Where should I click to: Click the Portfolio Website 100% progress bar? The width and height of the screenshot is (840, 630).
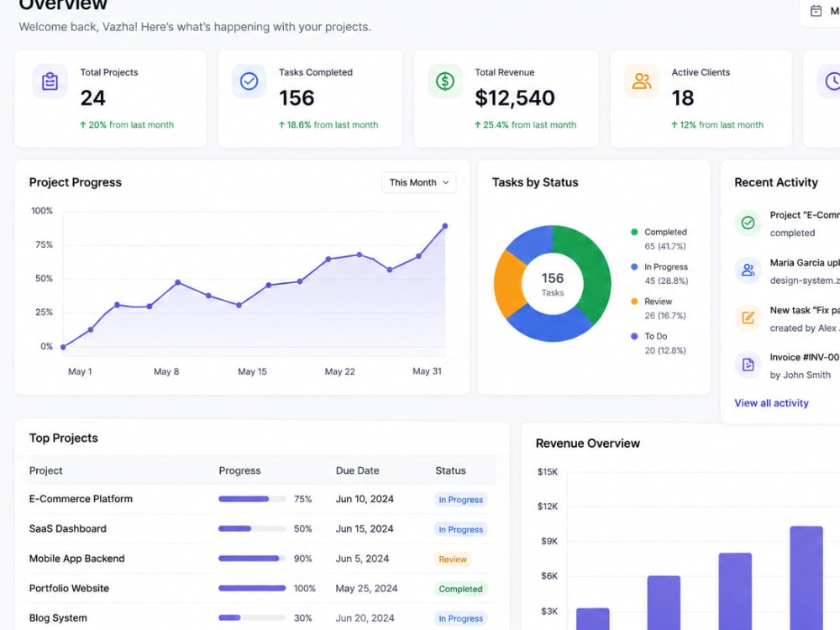click(x=252, y=588)
